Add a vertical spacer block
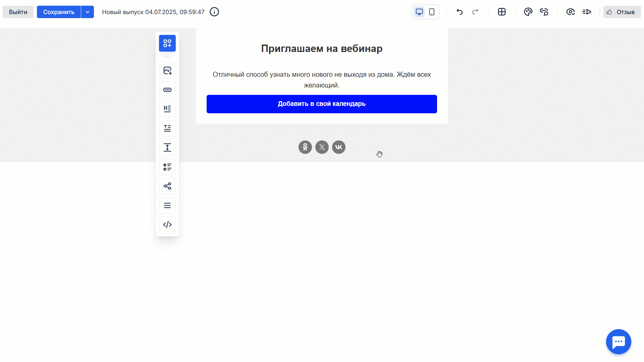Viewport: 644px width, 362px height. pos(167,147)
